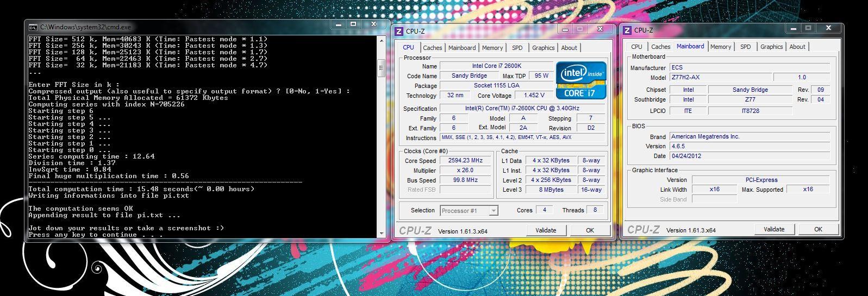The image size is (868, 296).
Task: Close the right CPU-Z window
Action: [x=828, y=28]
